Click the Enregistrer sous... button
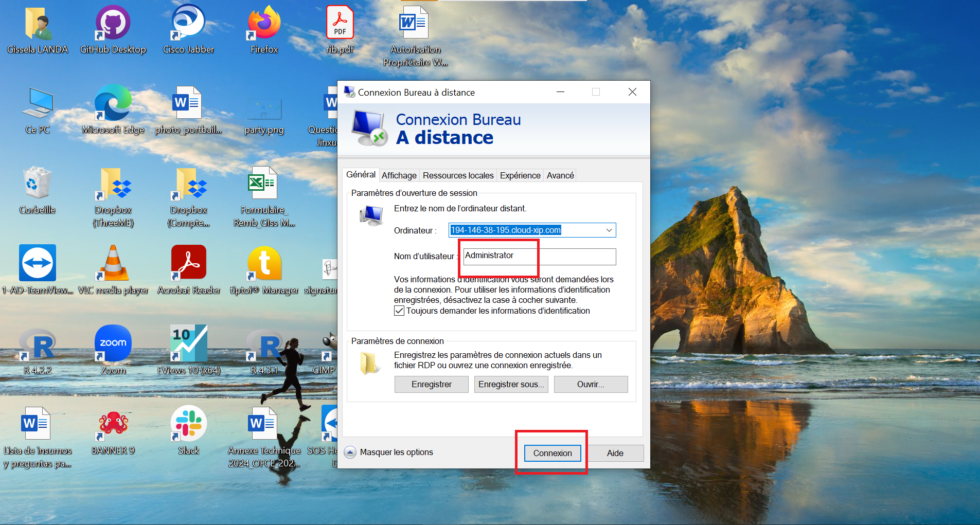The height and width of the screenshot is (525, 980). coord(511,385)
